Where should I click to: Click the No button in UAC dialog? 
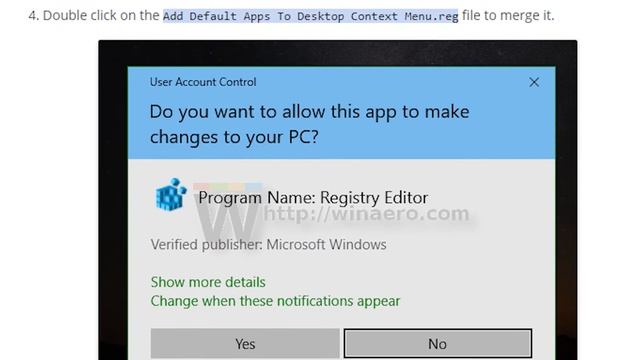[438, 344]
